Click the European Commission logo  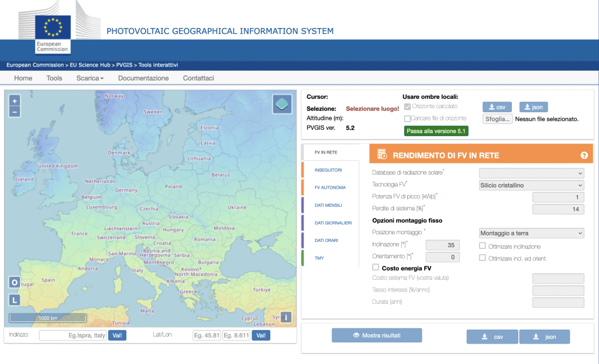click(x=53, y=33)
